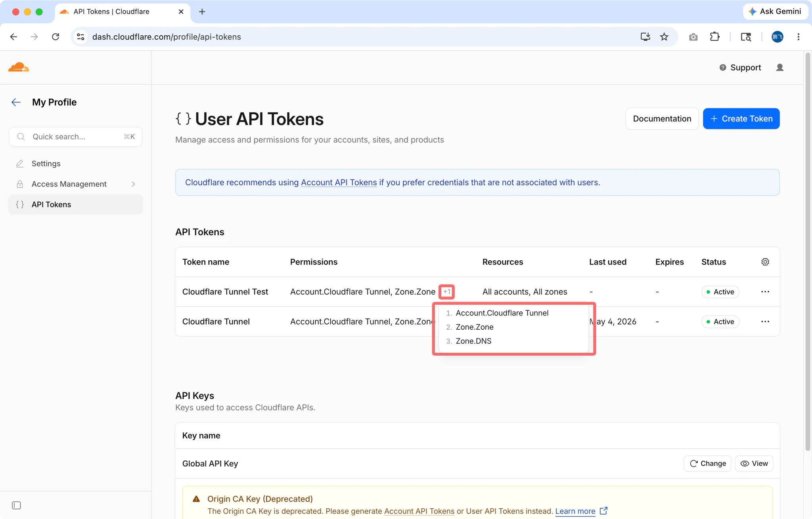Follow the Learn more link
Viewport: 812px width, 519px height.
(x=575, y=511)
